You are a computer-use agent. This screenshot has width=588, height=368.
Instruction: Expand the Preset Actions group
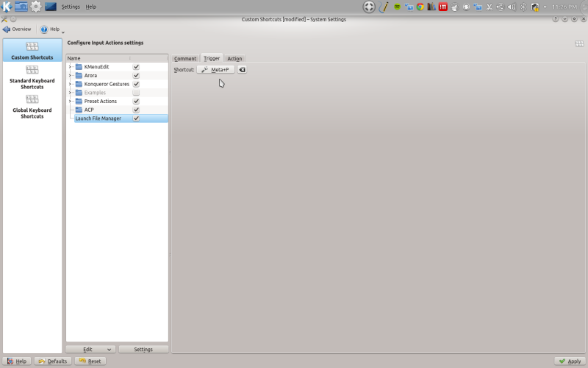point(70,102)
